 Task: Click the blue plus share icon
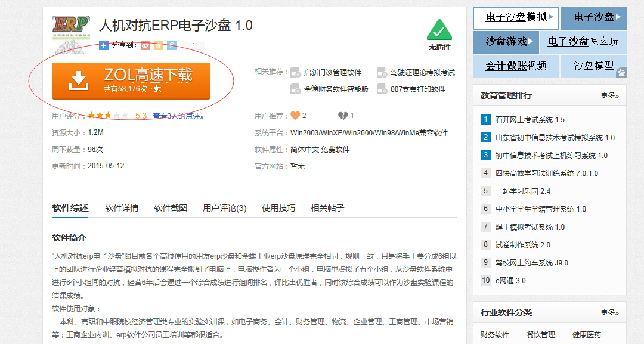104,45
